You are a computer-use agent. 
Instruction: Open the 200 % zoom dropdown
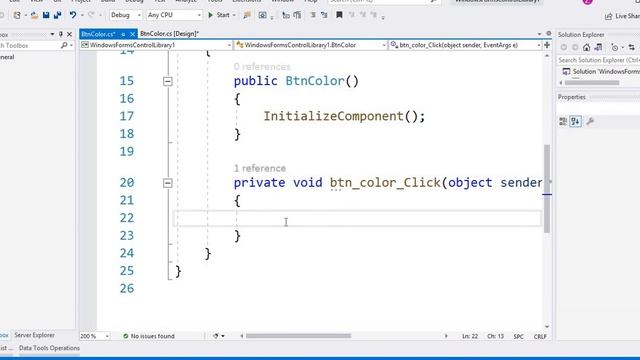click(95, 336)
